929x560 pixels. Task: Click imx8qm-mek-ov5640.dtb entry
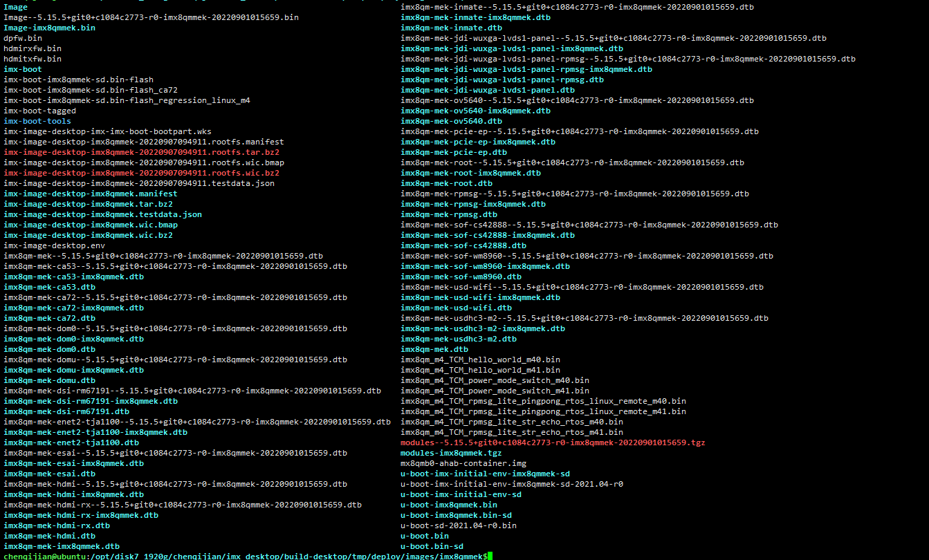(452, 121)
